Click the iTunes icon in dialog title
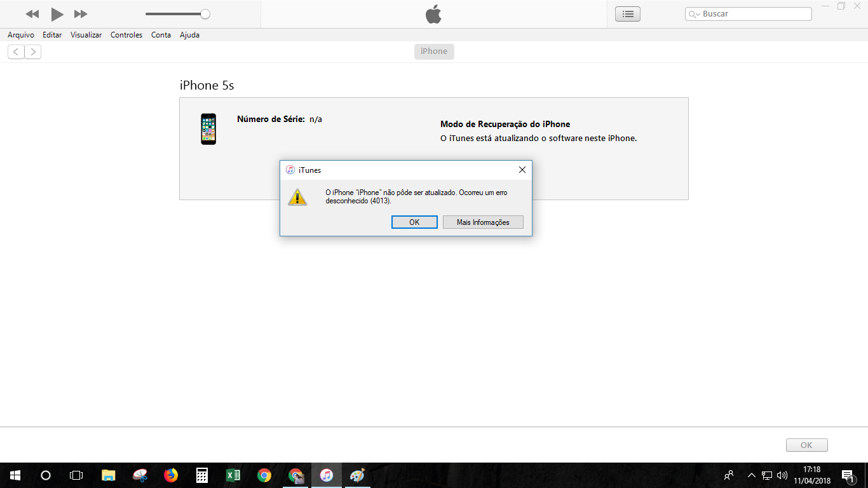Viewport: 868px width, 488px height. pyautogui.click(x=290, y=170)
